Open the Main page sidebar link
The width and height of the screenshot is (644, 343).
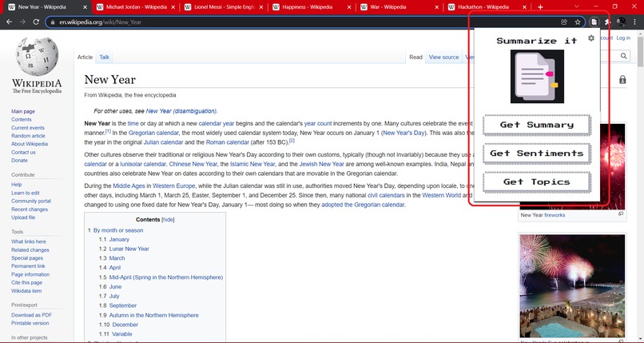tap(23, 111)
